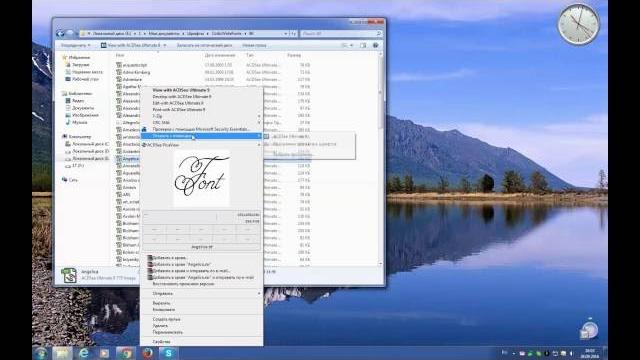Open the view options dropdown arrow
Image resolution: width=640 pixels, height=360 pixels.
[x=351, y=45]
